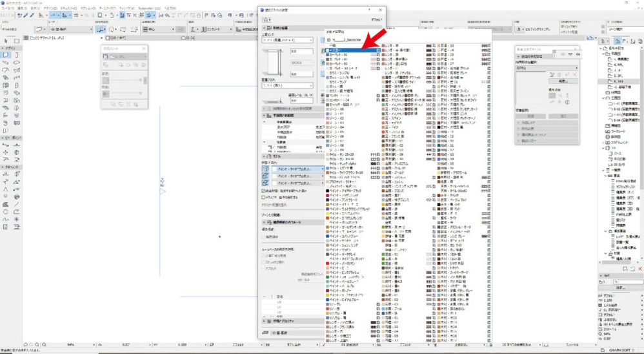Toggle the 終点材質 checkbox in Model section
Image resolution: width=644 pixels, height=354 pixels.
[263, 191]
